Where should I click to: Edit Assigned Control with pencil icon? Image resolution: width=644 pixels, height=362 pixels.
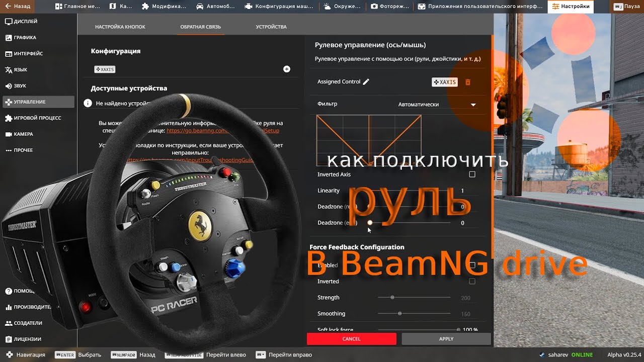[366, 81]
